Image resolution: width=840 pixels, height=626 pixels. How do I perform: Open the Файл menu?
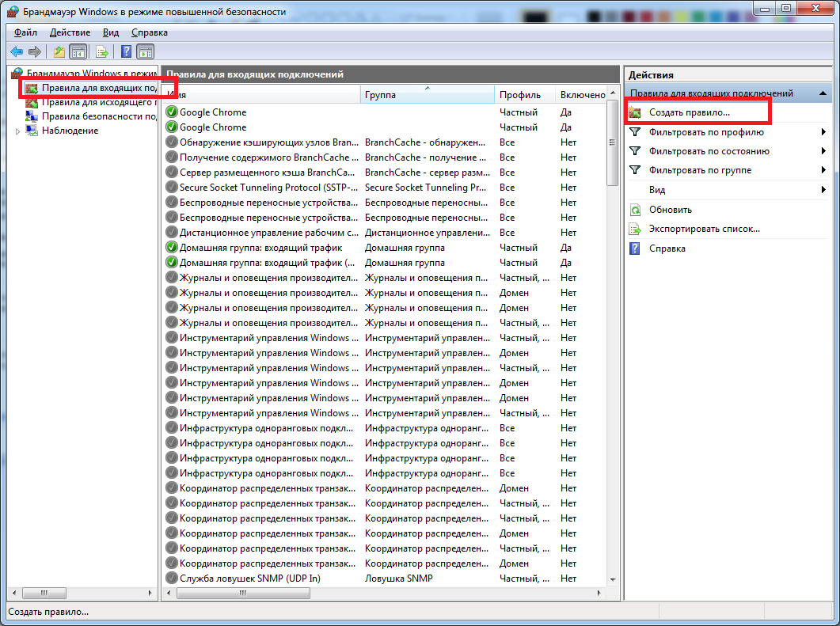(x=25, y=32)
